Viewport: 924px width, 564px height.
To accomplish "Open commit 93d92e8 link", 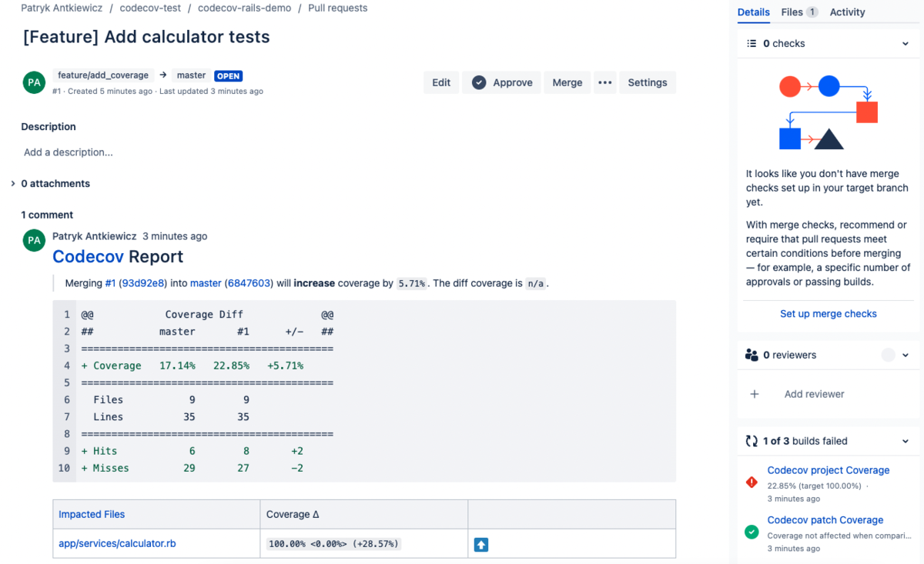I will click(x=142, y=283).
